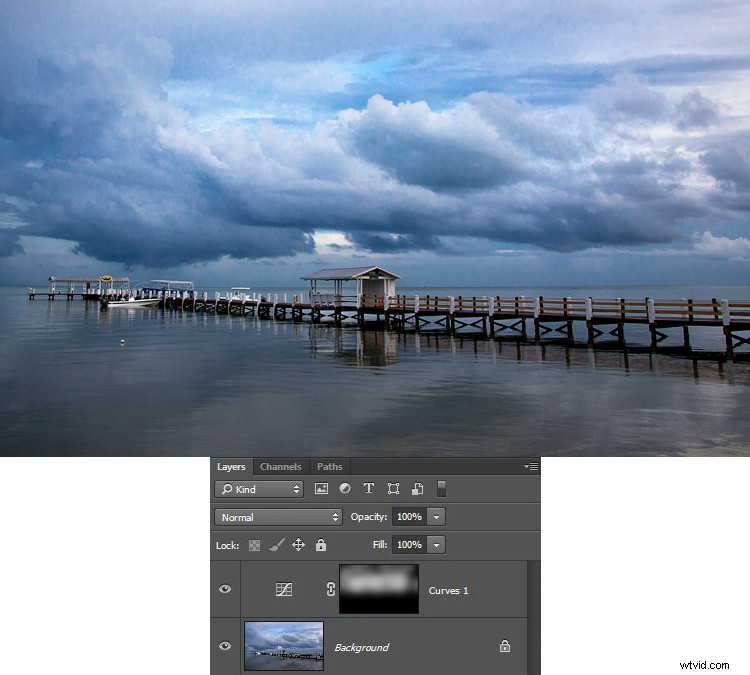This screenshot has width=750, height=675.
Task: Click the Layers panel vertical scrollbar
Action: coord(534,618)
